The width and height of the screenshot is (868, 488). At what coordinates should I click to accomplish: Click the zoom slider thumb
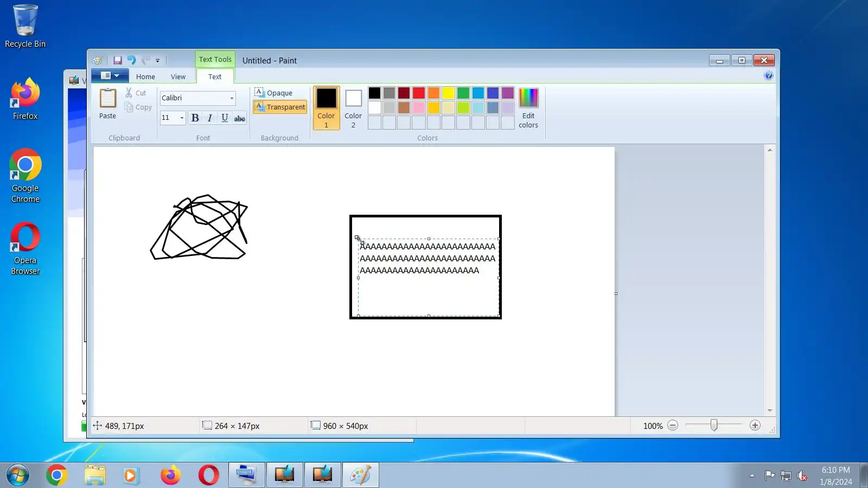(x=714, y=426)
